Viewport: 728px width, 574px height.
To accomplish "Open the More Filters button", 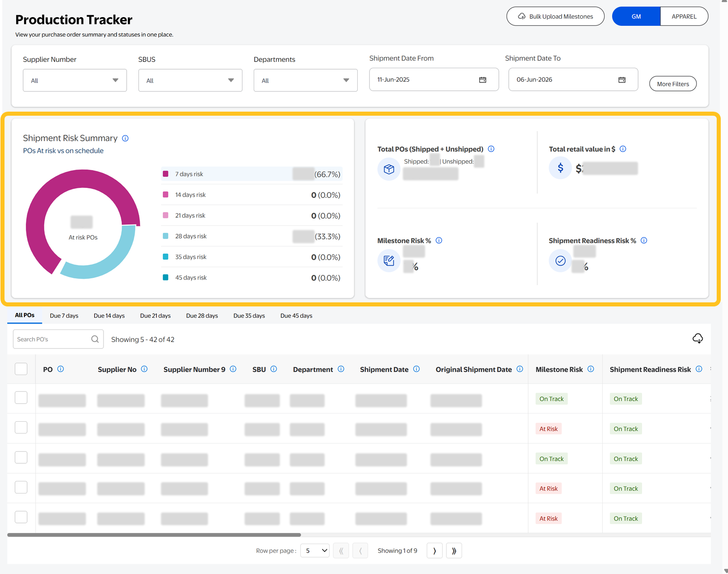I will coord(672,84).
